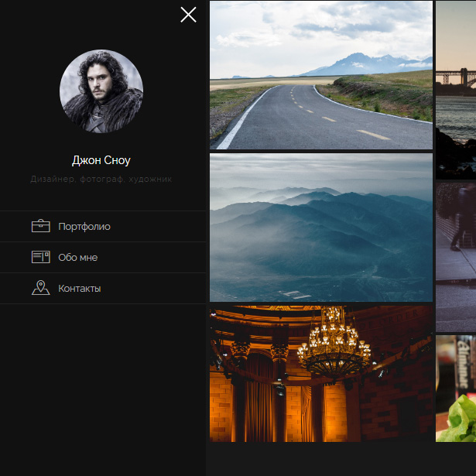
Task: Select the name Джон Сноу
Action: [101, 160]
